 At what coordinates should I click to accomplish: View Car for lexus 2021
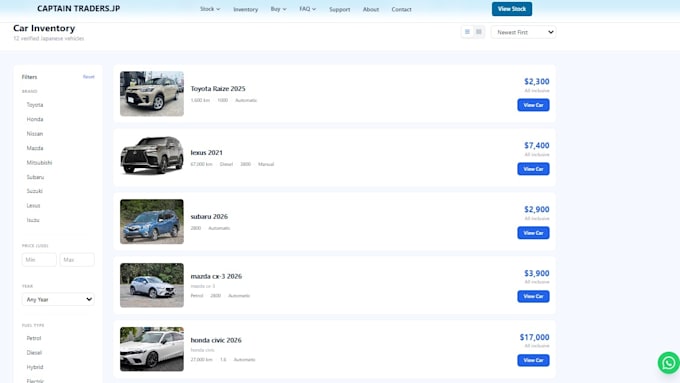533,169
